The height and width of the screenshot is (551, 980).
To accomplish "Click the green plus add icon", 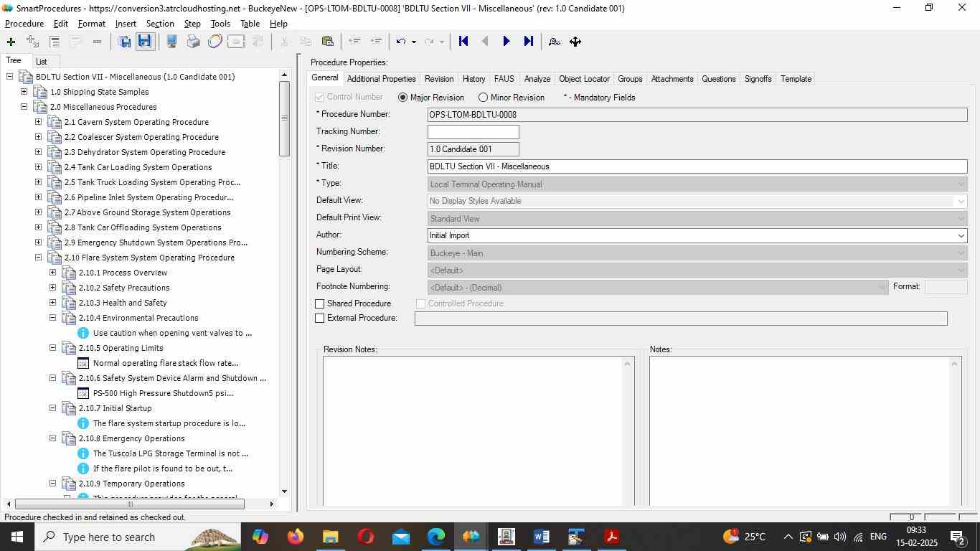I will (x=11, y=42).
